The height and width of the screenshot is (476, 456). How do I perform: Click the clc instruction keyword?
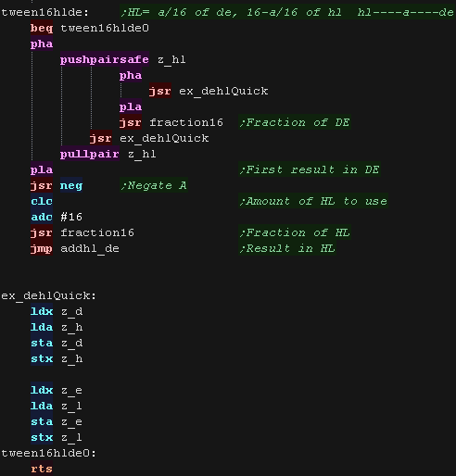[42, 201]
